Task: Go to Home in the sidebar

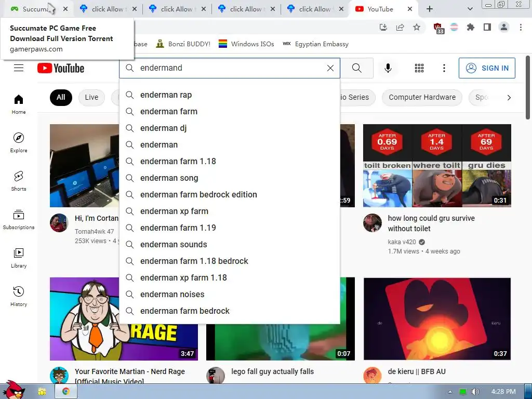Action: 19,104
